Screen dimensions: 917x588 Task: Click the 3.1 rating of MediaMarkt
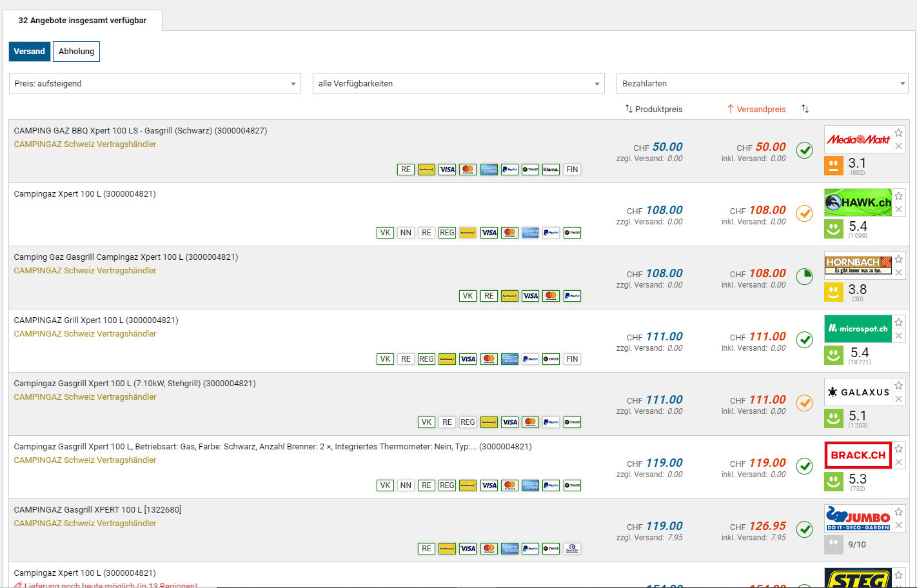click(x=856, y=164)
